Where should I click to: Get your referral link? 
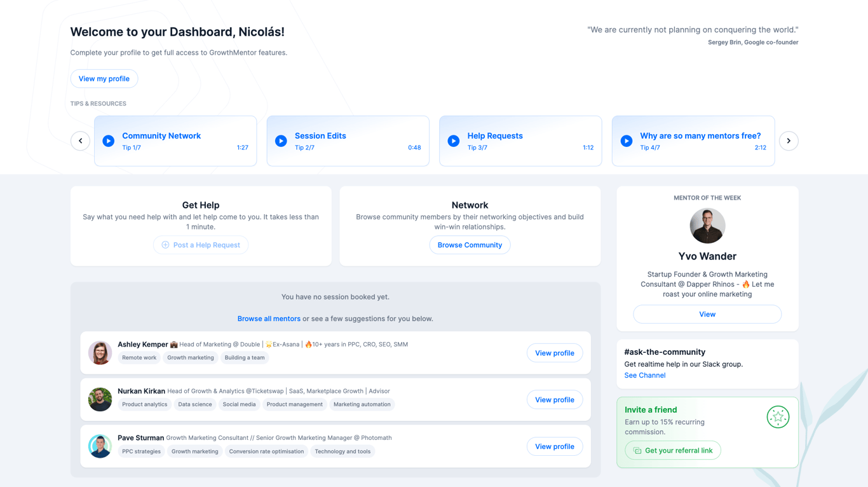[x=673, y=450]
